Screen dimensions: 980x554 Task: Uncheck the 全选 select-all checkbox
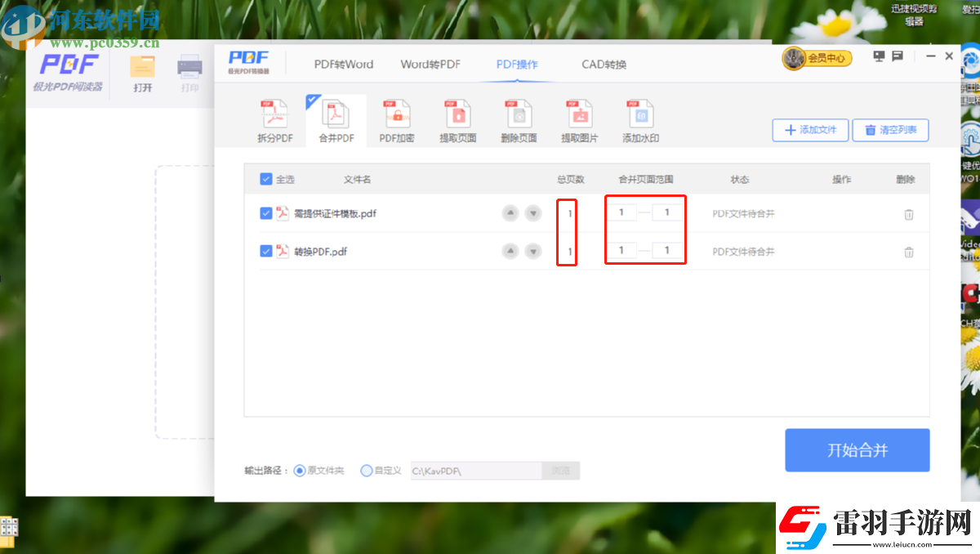click(x=265, y=179)
